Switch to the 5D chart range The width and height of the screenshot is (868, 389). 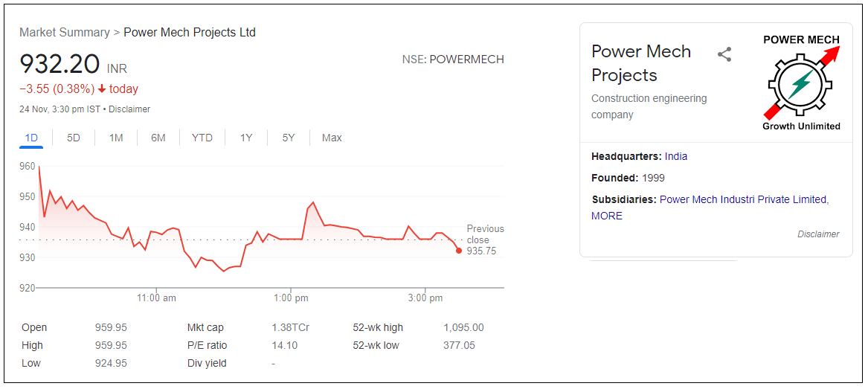74,138
